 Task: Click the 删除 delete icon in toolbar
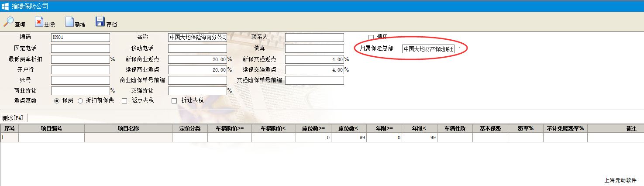click(x=39, y=22)
